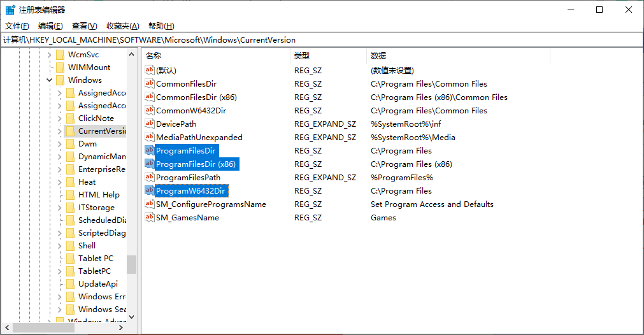Click the string icon beside MediaPathUnexpanded
This screenshot has width=644, height=335.
150,137
